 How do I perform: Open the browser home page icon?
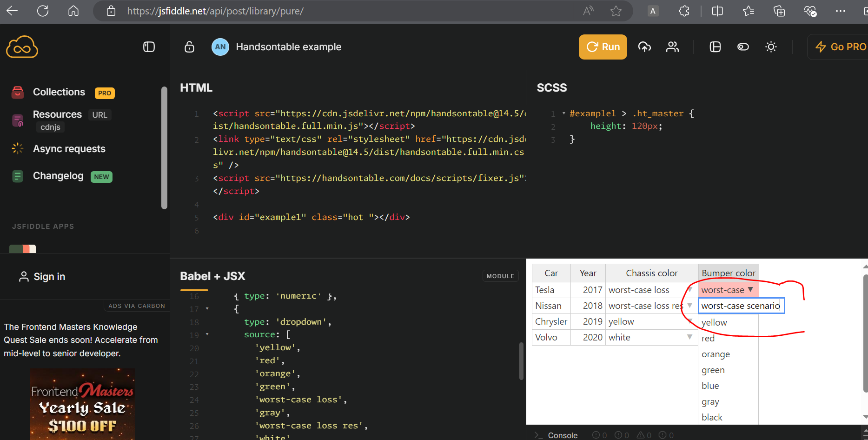[x=73, y=11]
